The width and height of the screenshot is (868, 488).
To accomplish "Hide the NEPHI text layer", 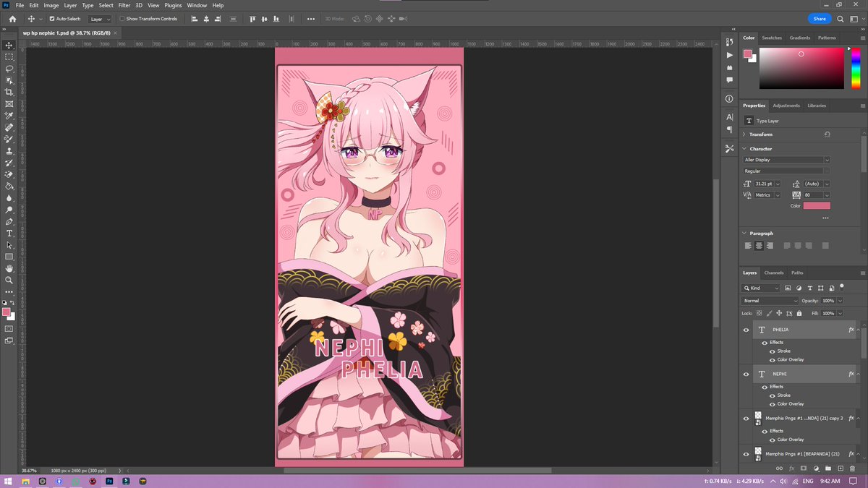I will pos(746,374).
